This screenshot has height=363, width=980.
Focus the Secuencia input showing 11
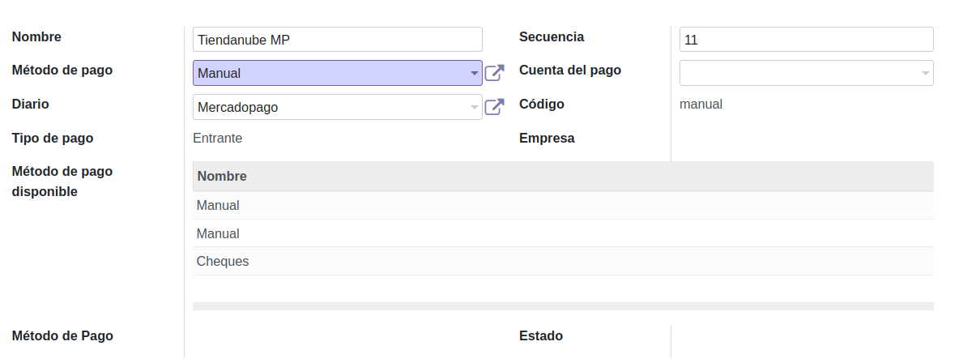805,40
